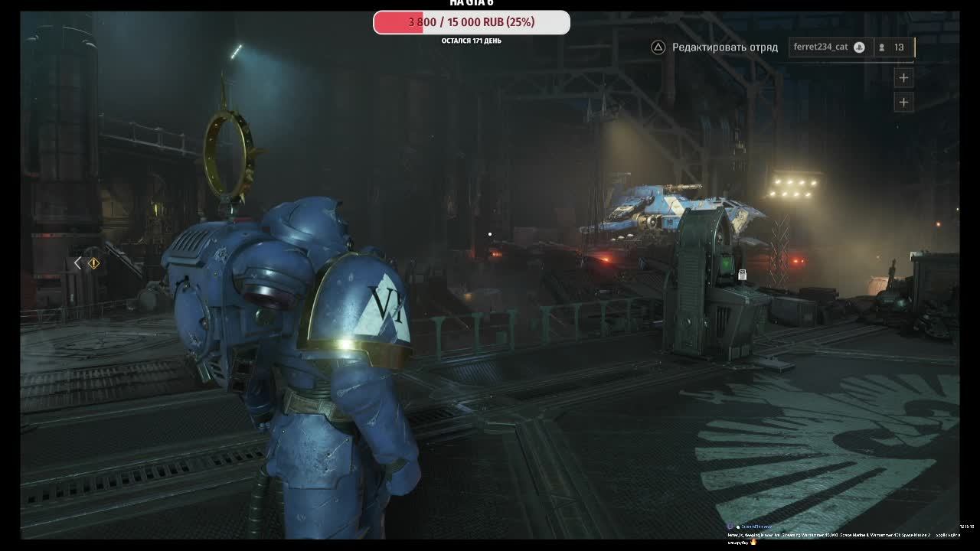Click the triangle button icon for squad editing

click(658, 47)
